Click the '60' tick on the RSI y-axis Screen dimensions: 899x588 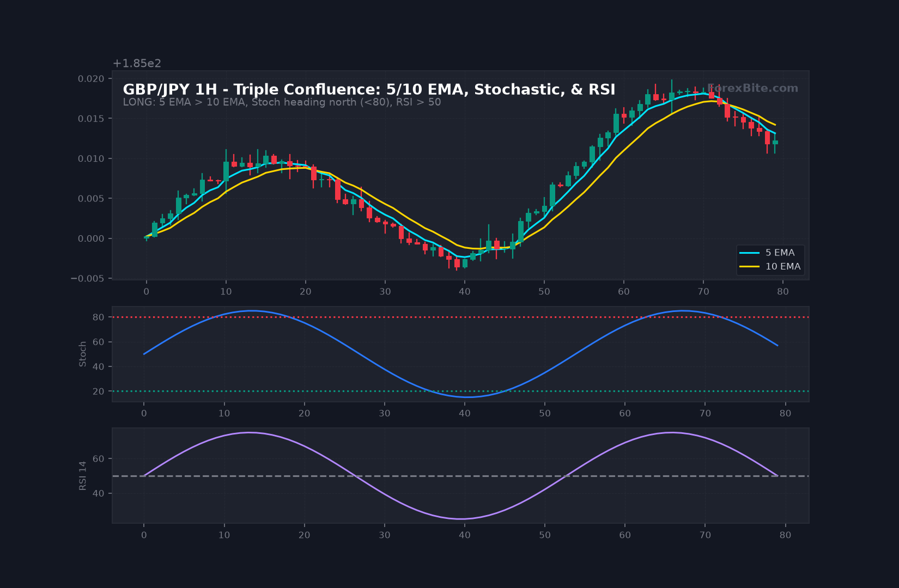(x=98, y=458)
